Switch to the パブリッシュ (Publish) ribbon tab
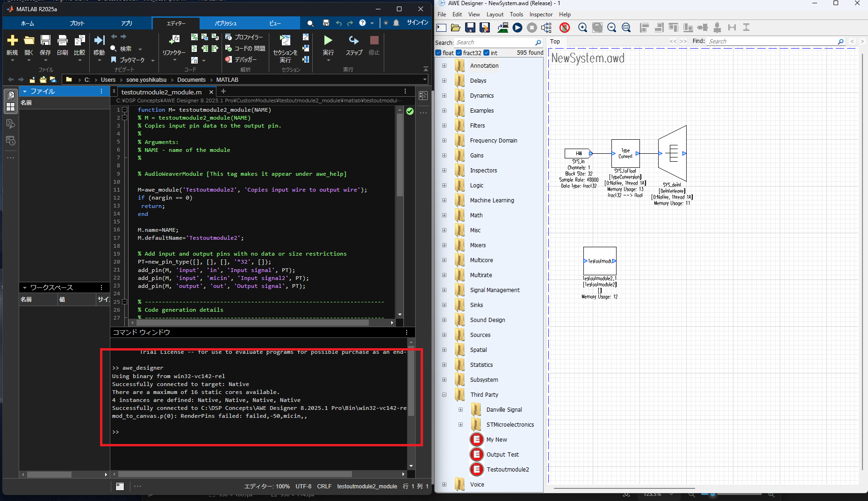868x501 pixels. pos(225,23)
